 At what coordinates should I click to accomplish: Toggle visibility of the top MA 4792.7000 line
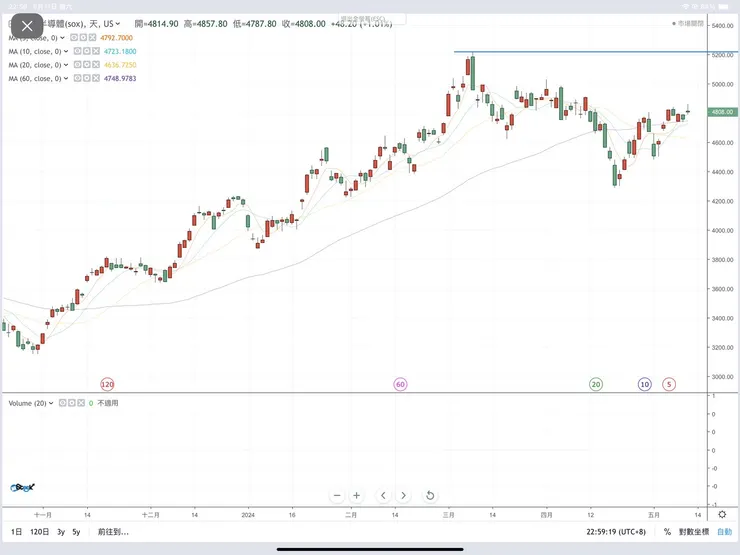pyautogui.click(x=74, y=38)
